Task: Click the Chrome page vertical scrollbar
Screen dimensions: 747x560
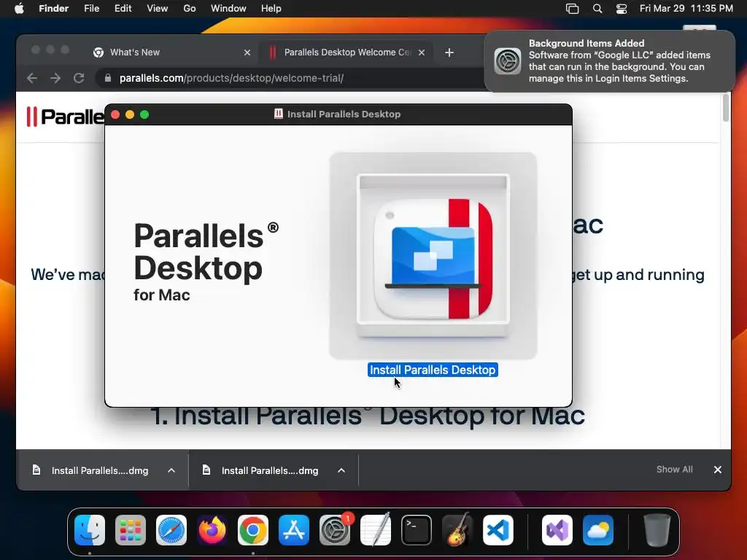Action: pyautogui.click(x=726, y=108)
